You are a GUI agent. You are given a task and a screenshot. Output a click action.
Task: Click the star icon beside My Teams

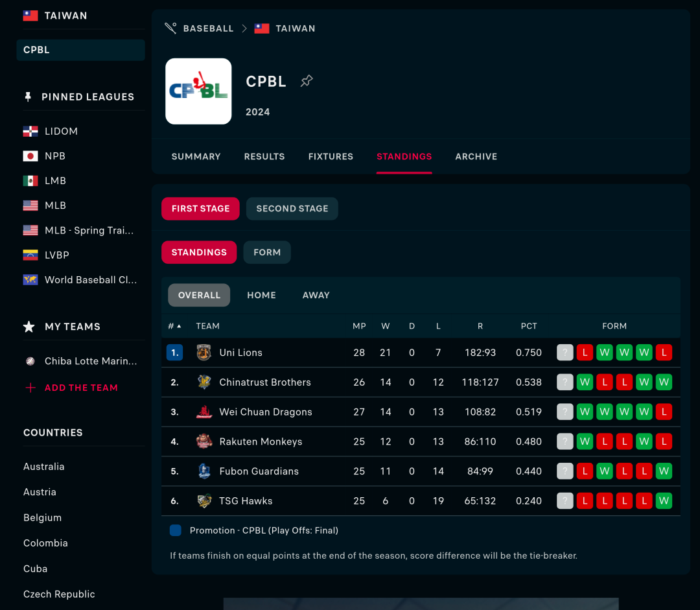(29, 327)
